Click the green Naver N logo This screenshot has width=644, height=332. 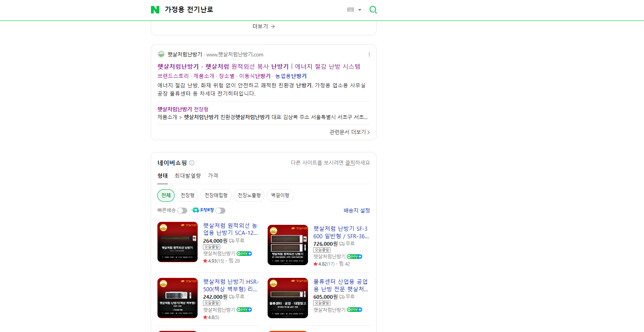[155, 10]
